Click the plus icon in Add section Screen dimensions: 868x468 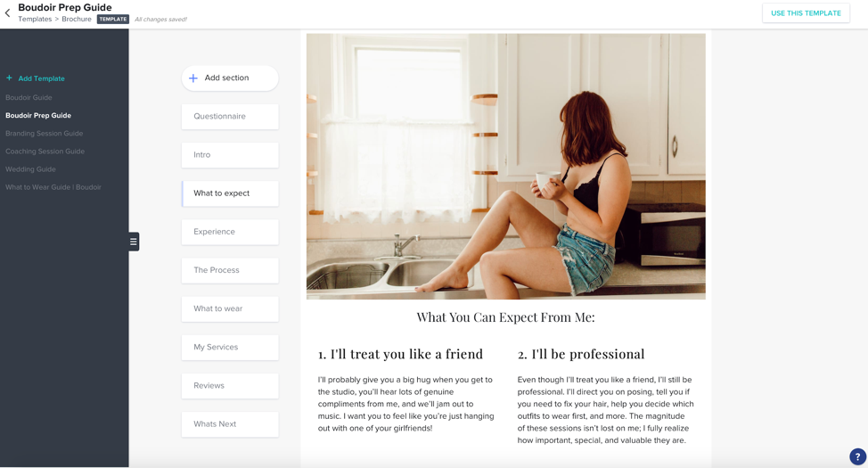click(x=193, y=78)
